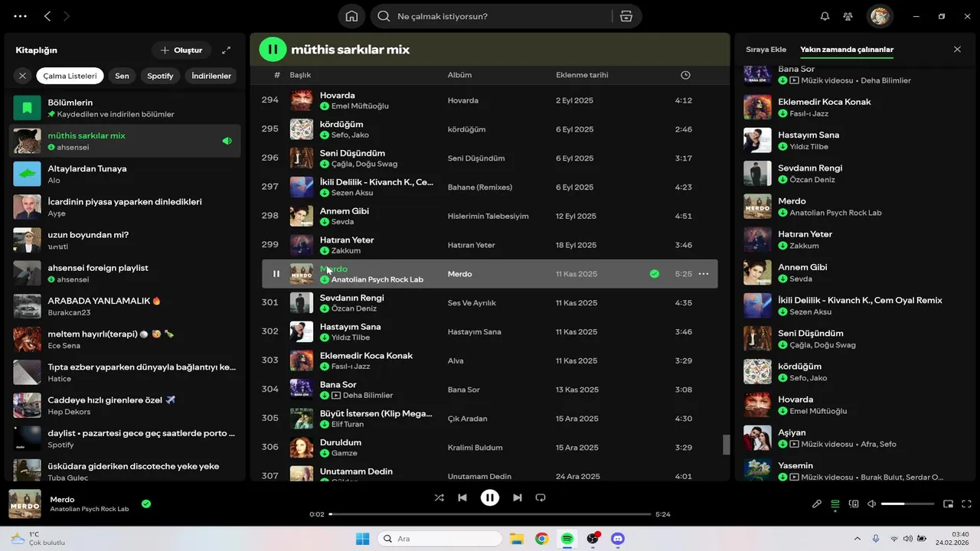Viewport: 980px width, 551px height.
Task: Open the mini player icon
Action: point(948,504)
